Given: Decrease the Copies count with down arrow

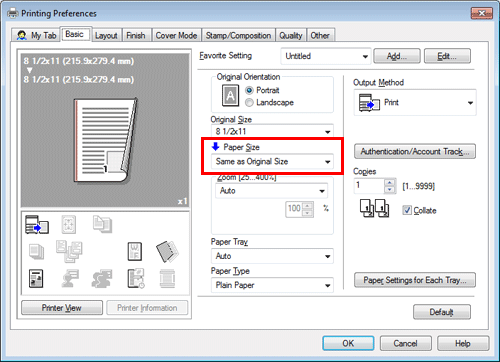Looking at the screenshot, I should point(389,190).
